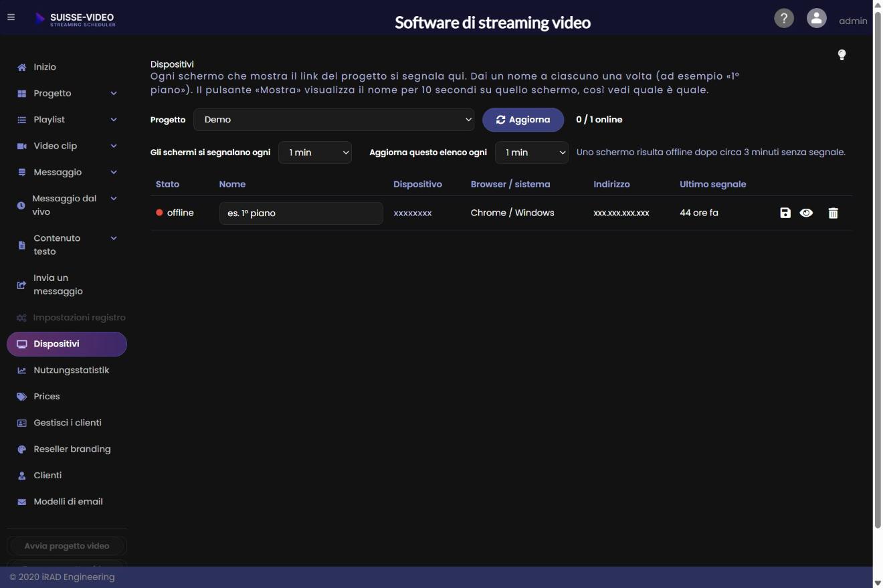Viewport: 883px width, 588px height.
Task: Click the Stato column header
Action: click(x=167, y=184)
